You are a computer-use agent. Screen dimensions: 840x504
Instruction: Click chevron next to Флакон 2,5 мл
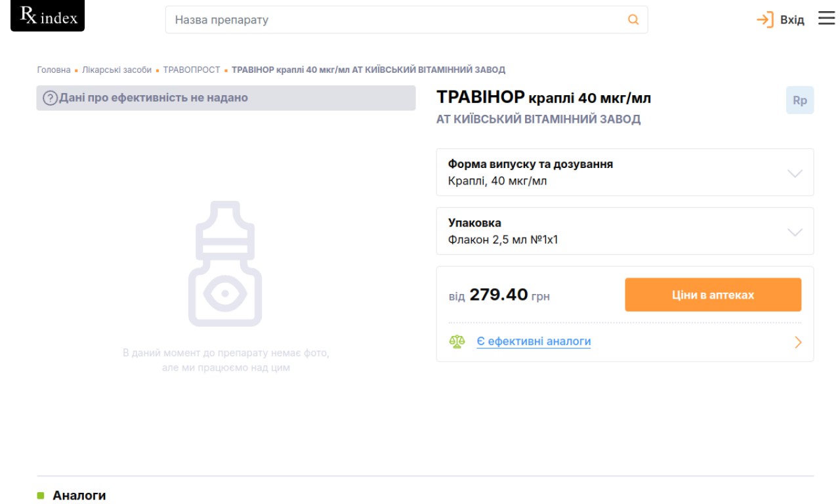click(x=795, y=232)
